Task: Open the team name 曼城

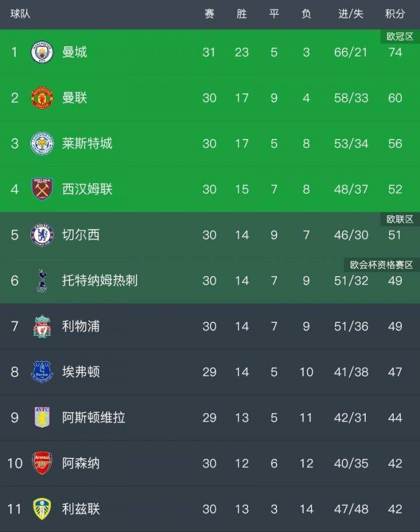Action: (75, 52)
